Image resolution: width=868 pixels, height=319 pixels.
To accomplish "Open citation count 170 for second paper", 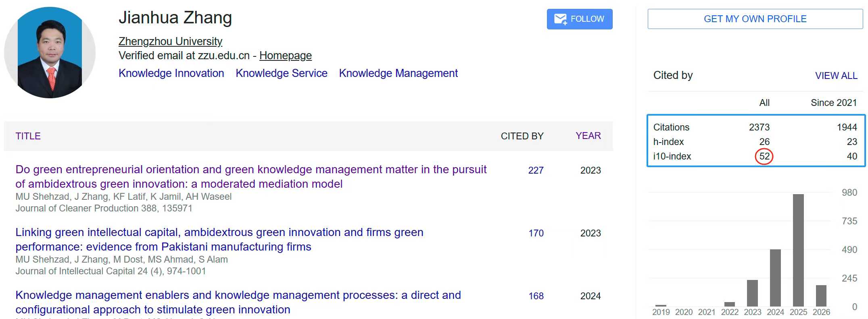I will pyautogui.click(x=536, y=233).
